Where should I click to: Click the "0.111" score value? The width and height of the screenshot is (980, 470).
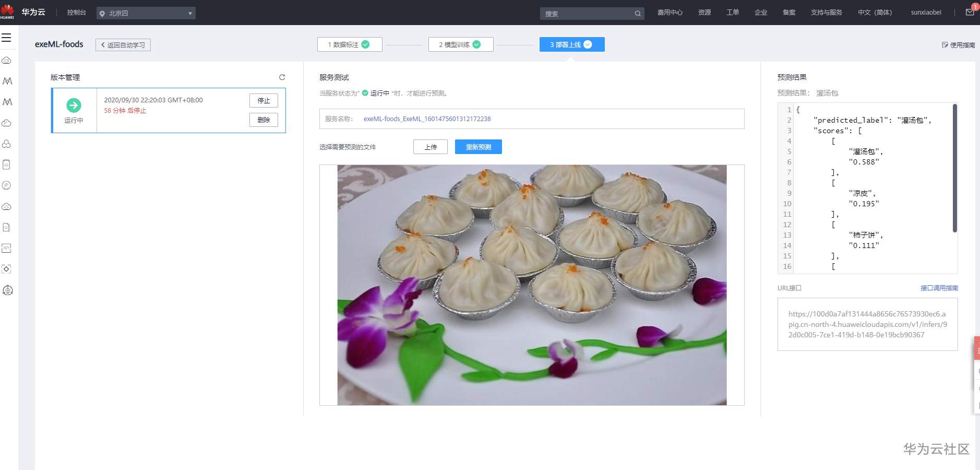[864, 245]
